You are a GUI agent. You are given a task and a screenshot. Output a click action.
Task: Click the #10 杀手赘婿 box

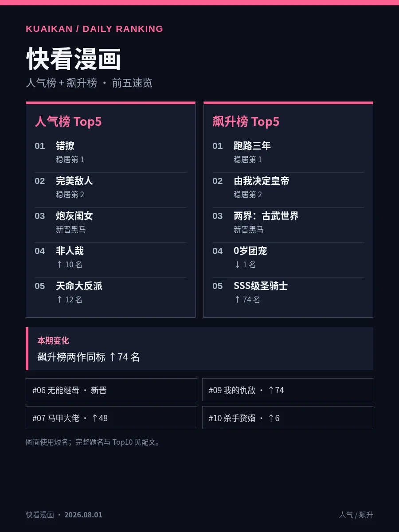click(288, 418)
